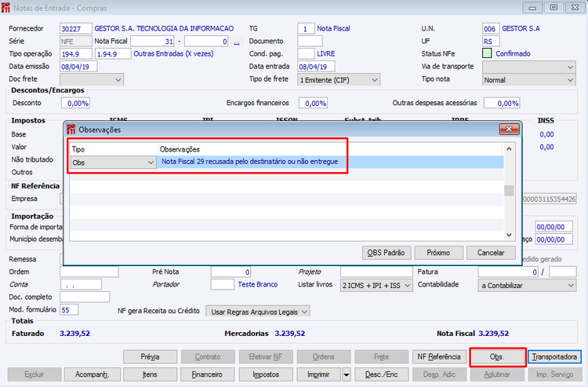
Task: Minimize the Notas de Entrada window
Action: pos(532,8)
